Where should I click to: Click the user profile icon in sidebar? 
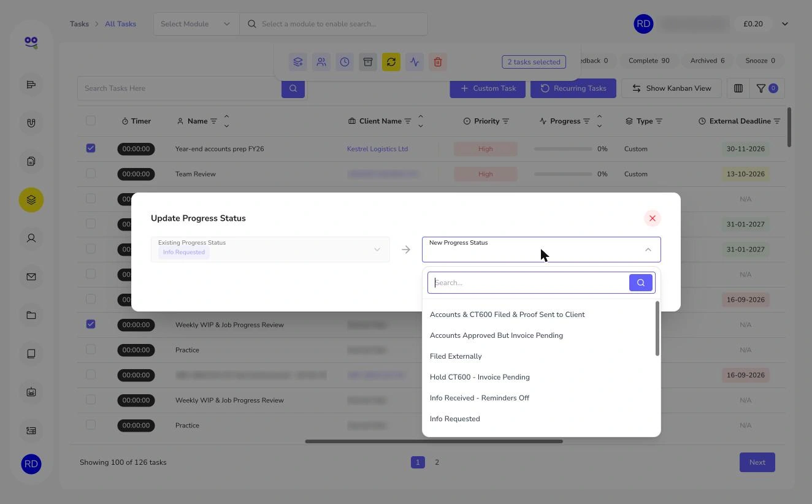pyautogui.click(x=31, y=238)
